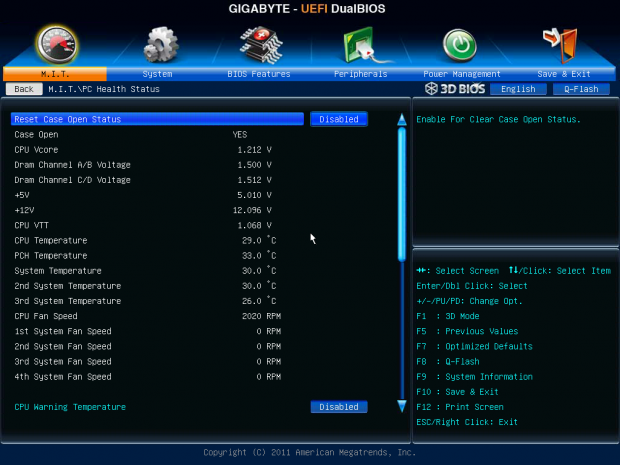Click the 29.0 °C value
This screenshot has width=620, height=465.
pos(259,240)
